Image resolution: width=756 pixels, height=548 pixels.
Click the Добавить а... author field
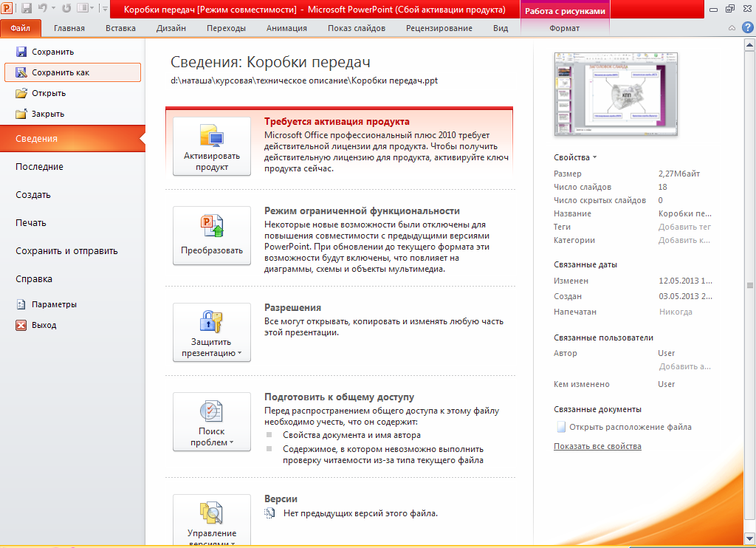pos(684,366)
